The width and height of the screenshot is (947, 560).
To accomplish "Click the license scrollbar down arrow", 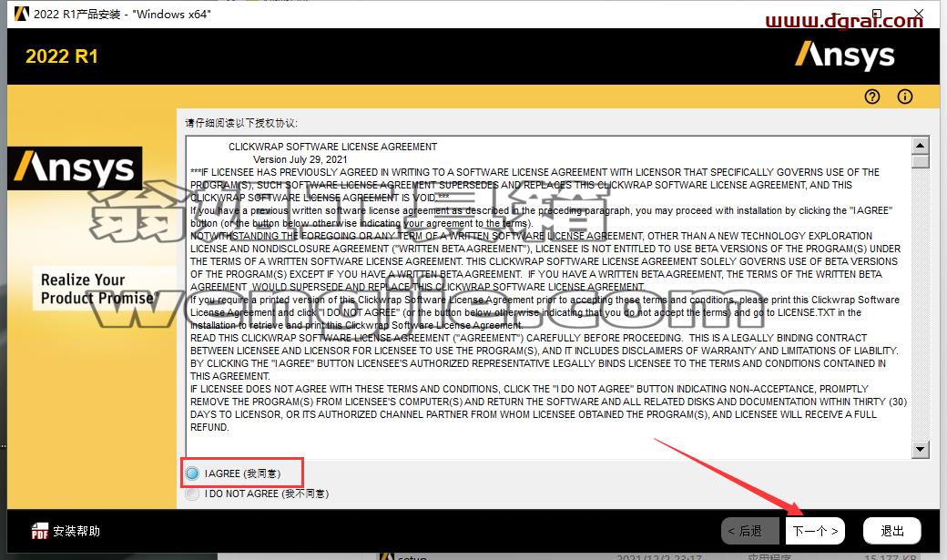I will [920, 449].
